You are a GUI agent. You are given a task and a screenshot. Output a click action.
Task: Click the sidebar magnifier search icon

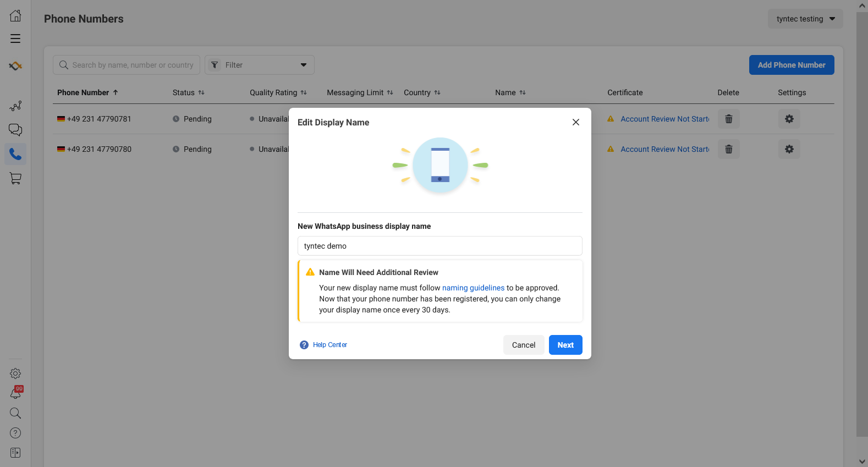coord(15,413)
